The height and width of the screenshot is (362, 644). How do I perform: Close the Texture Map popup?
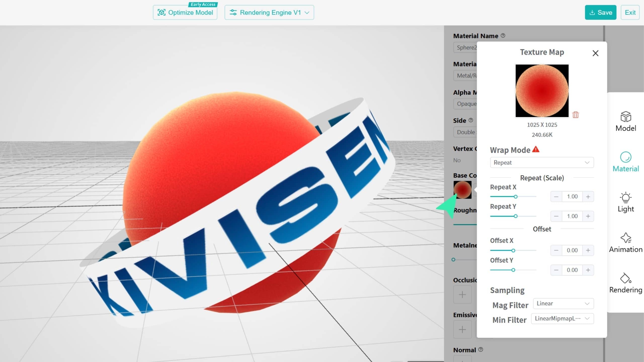tap(595, 53)
